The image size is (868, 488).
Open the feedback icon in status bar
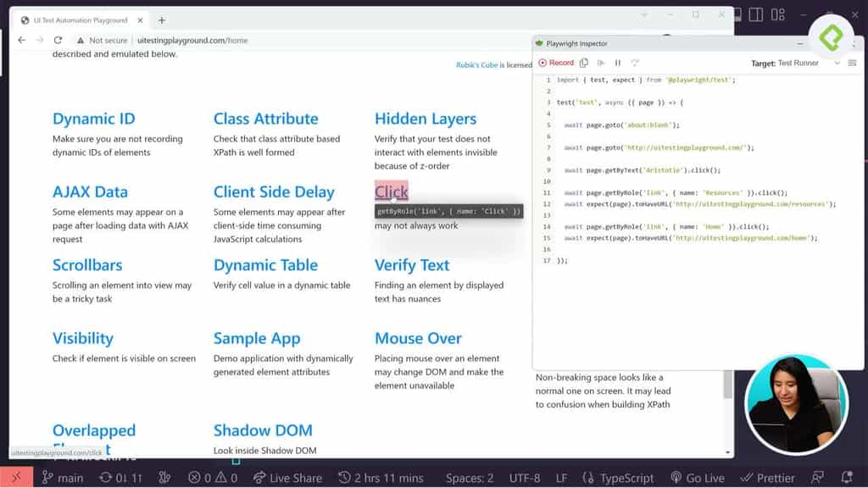click(x=817, y=477)
